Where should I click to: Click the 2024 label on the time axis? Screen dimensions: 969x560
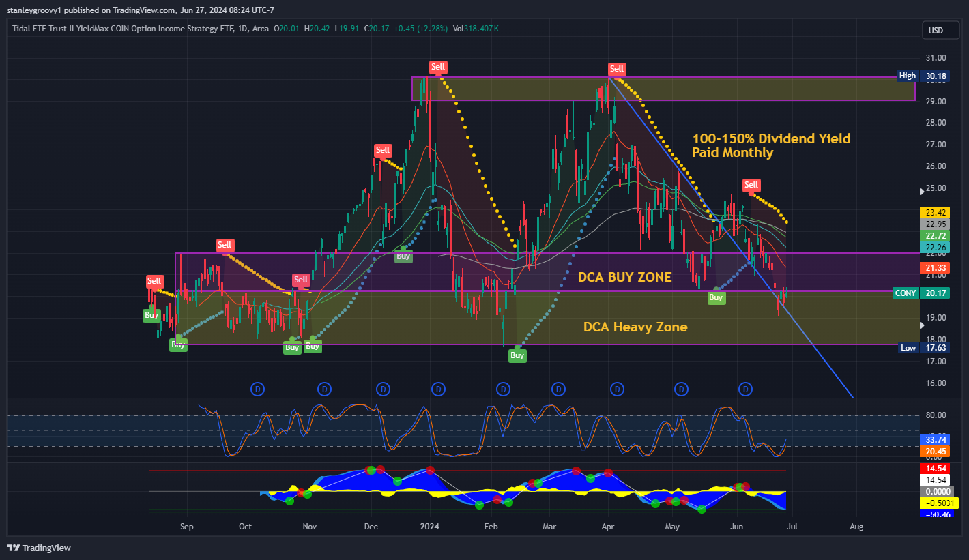click(429, 527)
